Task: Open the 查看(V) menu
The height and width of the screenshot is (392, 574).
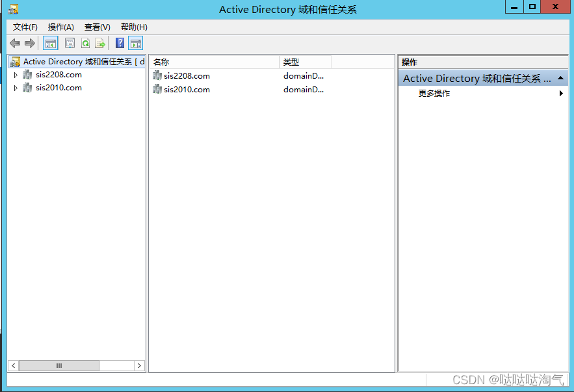Action: 98,27
